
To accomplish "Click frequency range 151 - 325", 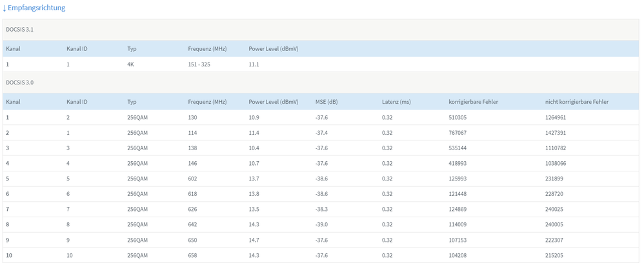I will click(199, 64).
